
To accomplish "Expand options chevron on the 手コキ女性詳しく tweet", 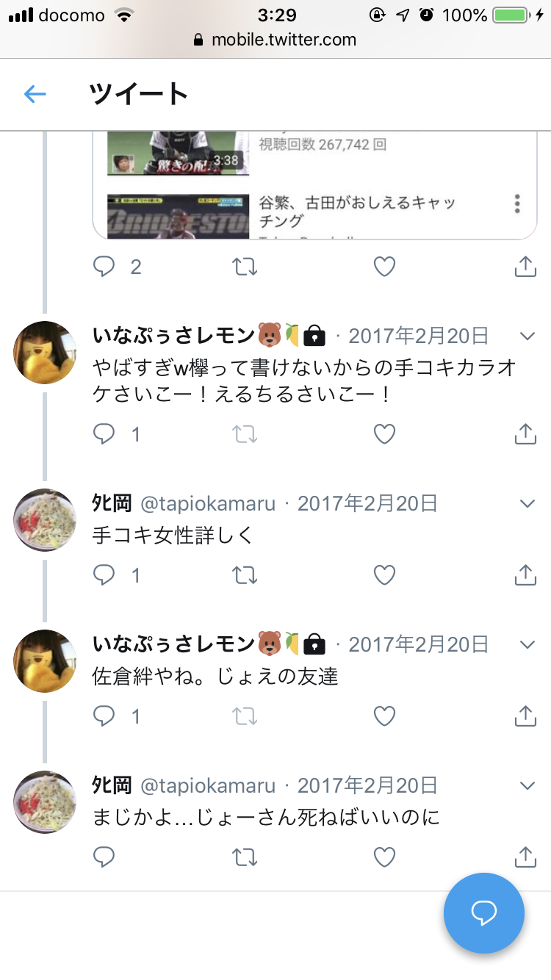I will pos(527,503).
